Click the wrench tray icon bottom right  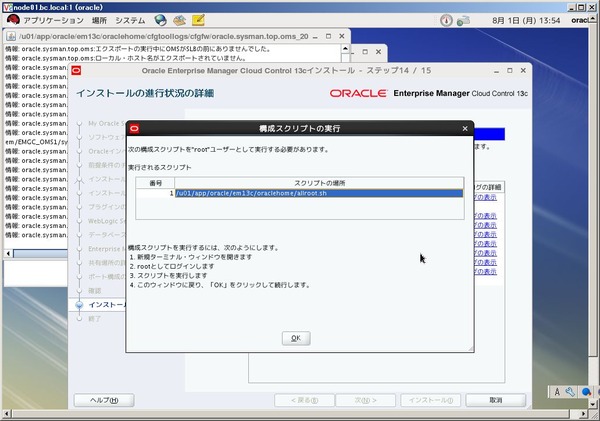pos(570,392)
